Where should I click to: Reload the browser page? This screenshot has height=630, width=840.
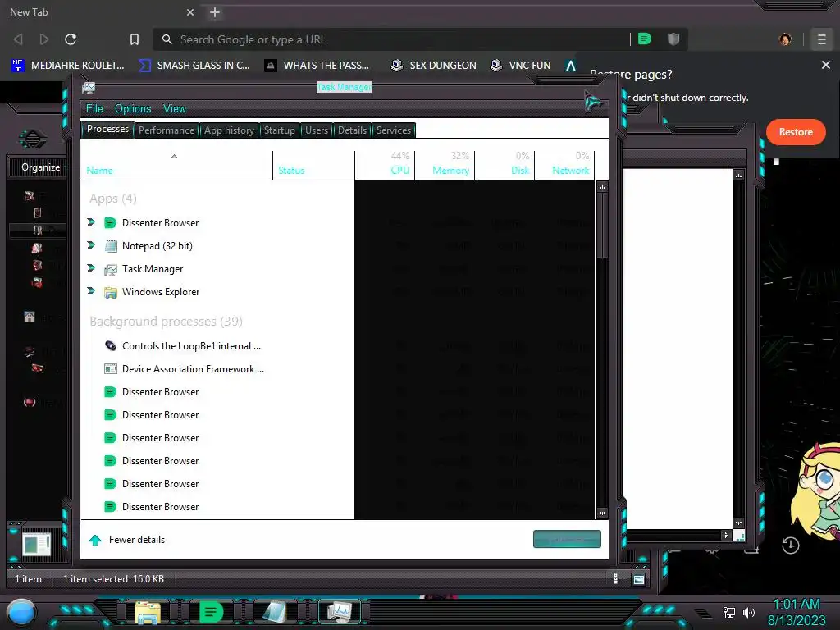click(71, 39)
